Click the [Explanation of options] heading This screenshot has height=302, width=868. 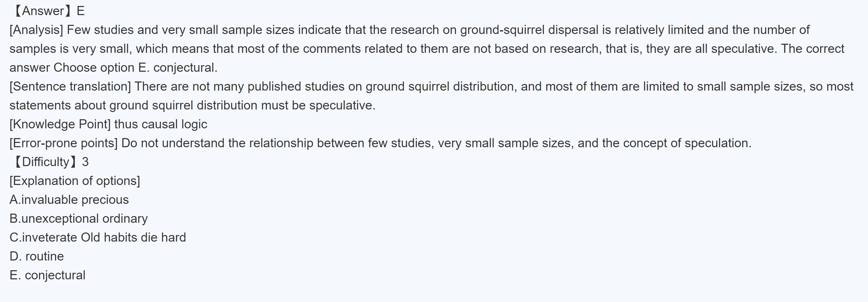point(75,181)
